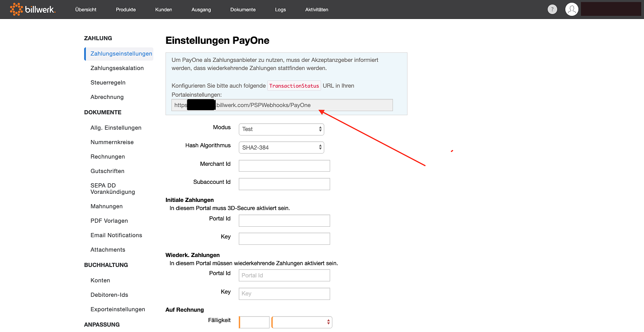Click the Auf Rechnung section label
The image size is (644, 332).
tap(185, 310)
